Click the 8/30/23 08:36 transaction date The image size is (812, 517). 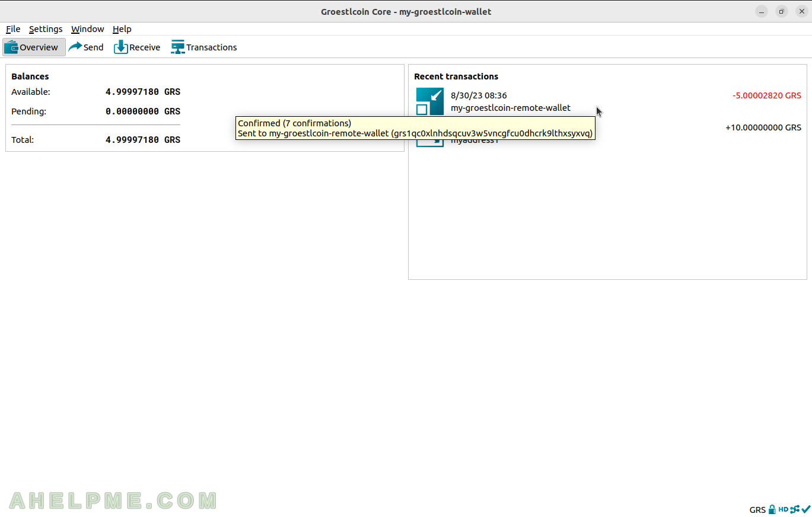479,95
